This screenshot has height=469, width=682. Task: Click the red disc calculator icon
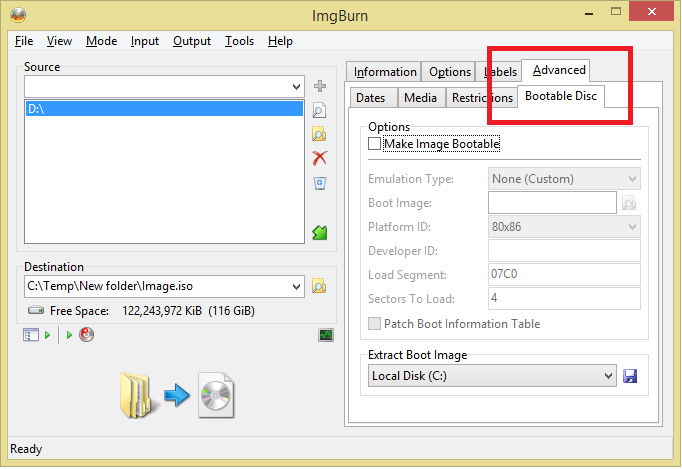point(87,335)
